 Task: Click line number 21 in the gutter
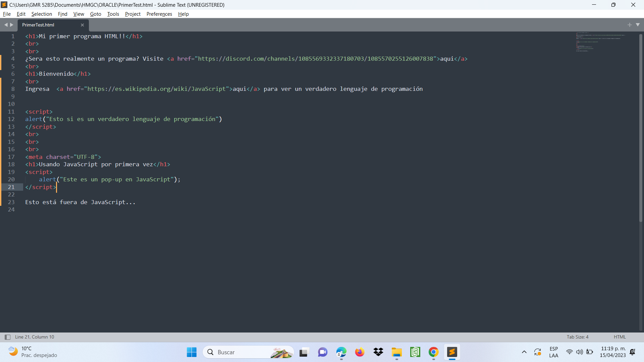pos(11,187)
